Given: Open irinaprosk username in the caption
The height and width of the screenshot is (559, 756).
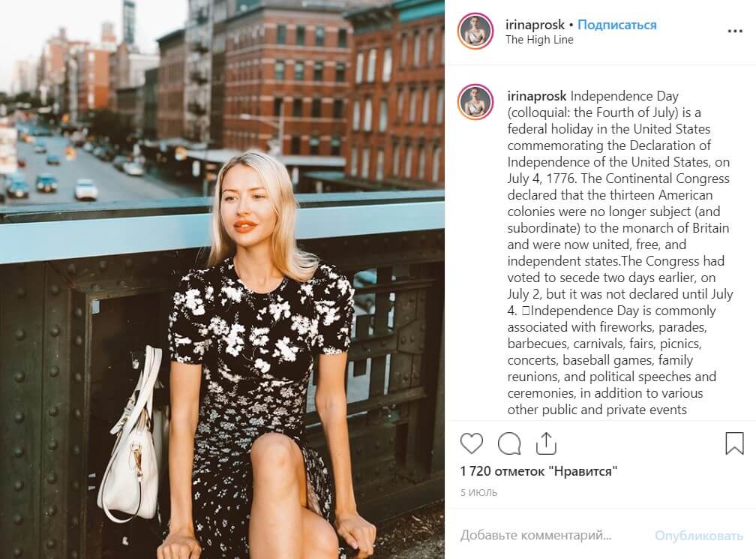Looking at the screenshot, I should 537,96.
